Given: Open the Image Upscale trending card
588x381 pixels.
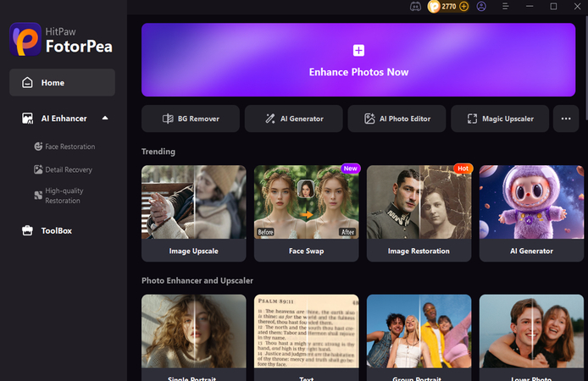Looking at the screenshot, I should (x=194, y=213).
